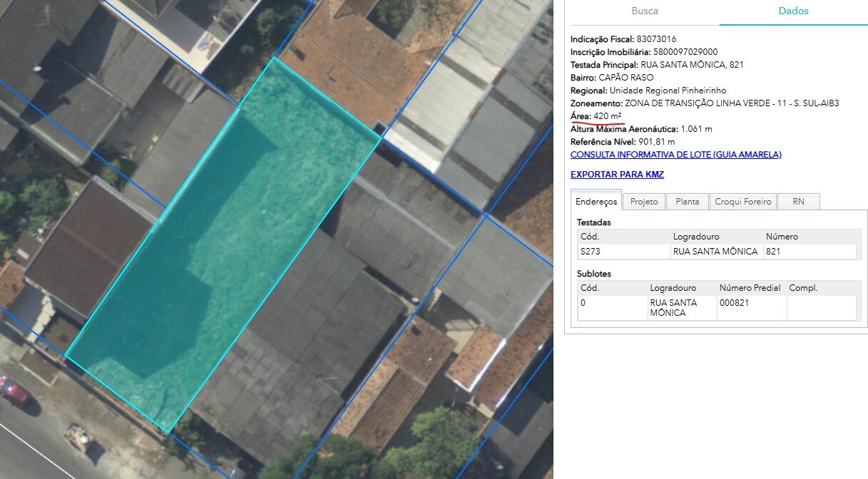
Task: Select the Dados tab
Action: click(x=793, y=11)
